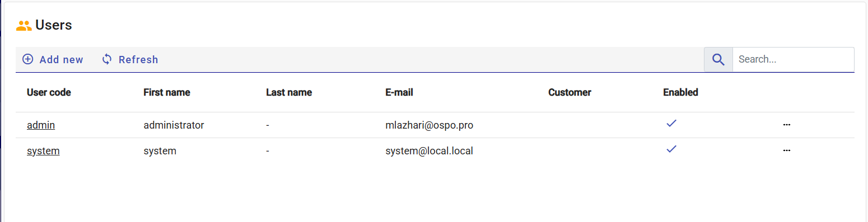Sort by First name column header

167,92
